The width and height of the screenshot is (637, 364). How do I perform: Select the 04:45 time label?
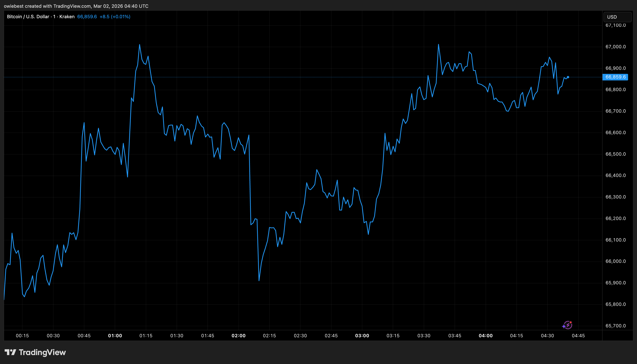578,336
